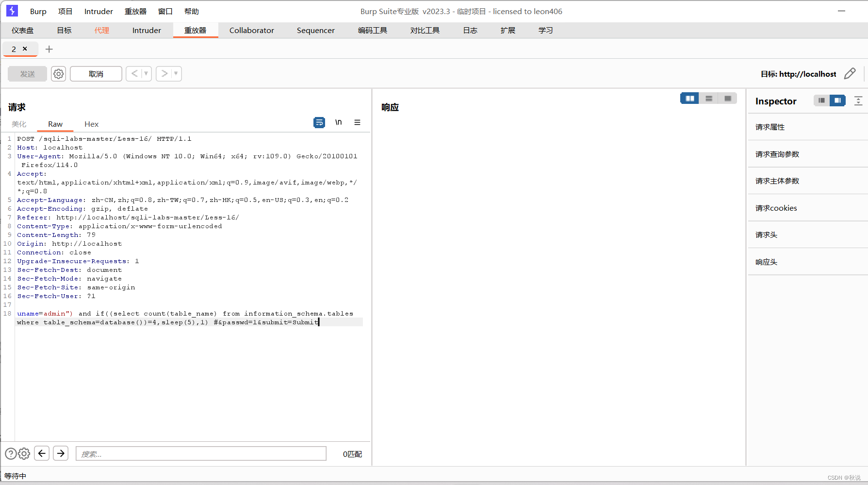
Task: Open the 项目 menu
Action: click(x=65, y=11)
